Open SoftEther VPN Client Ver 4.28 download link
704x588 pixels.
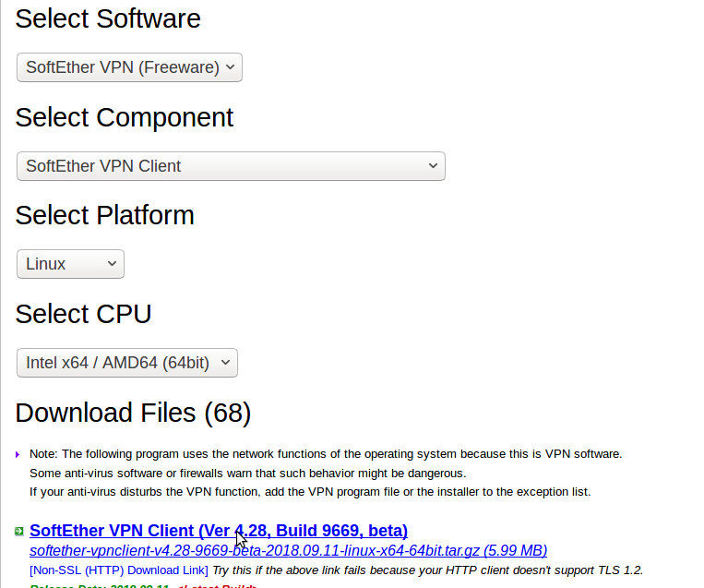pyautogui.click(x=219, y=531)
